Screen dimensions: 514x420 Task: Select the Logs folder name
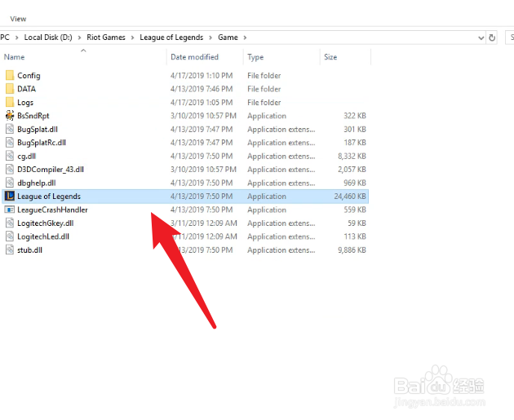point(25,103)
